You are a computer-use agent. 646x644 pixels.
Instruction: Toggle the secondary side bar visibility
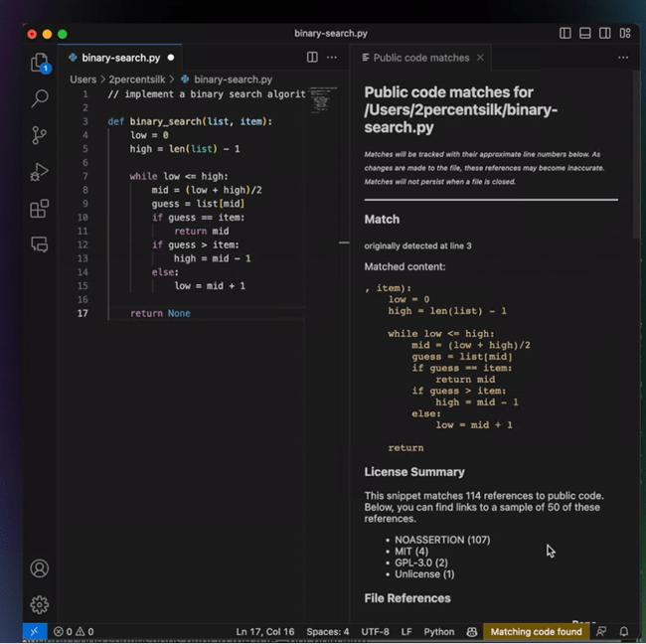click(605, 33)
